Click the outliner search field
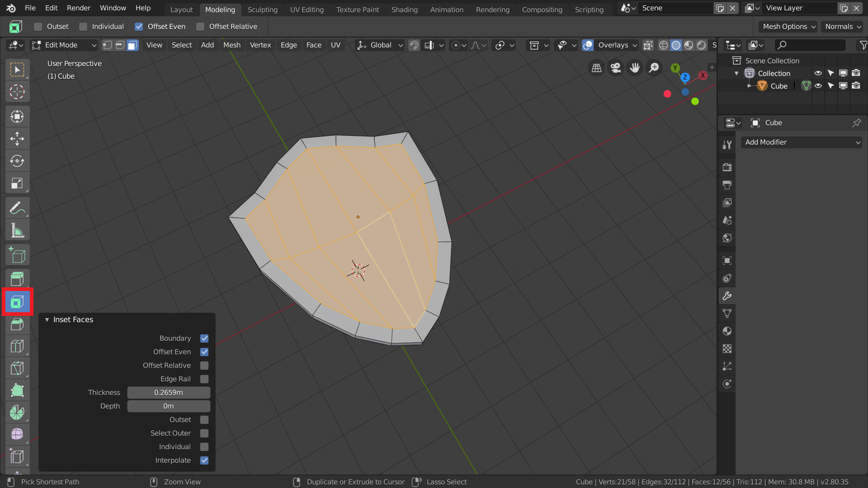Screen dimensions: 868x488 coord(810,45)
